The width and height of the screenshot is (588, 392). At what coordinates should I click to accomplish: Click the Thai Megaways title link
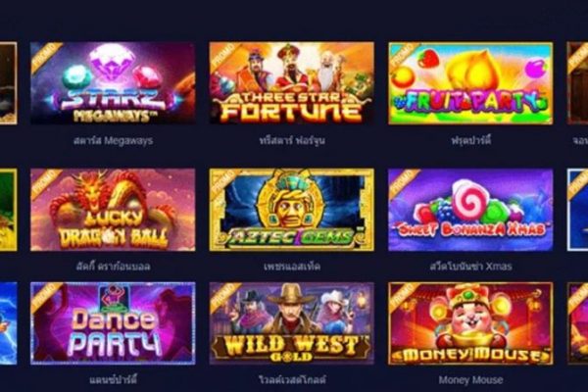point(113,141)
